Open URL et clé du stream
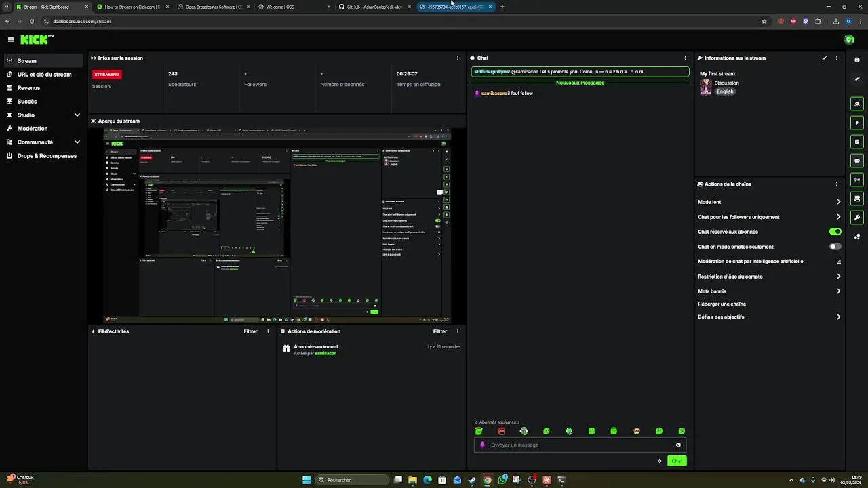This screenshot has height=488, width=868. (43, 75)
